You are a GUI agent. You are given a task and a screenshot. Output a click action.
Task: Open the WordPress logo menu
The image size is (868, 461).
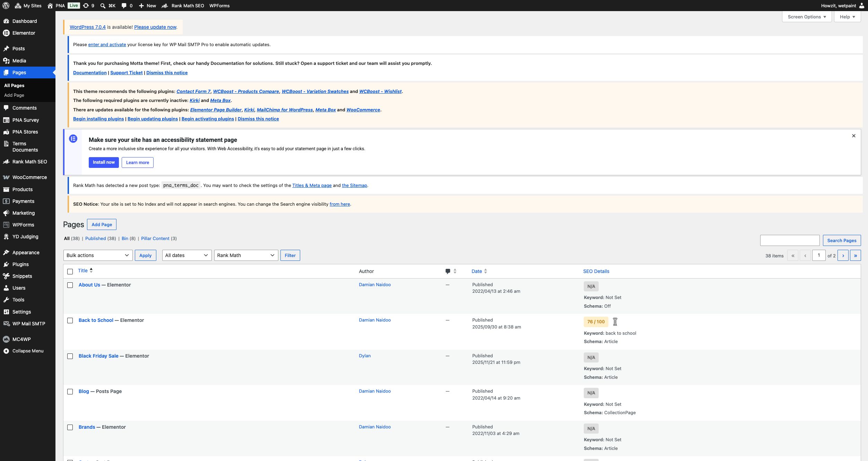(x=6, y=6)
